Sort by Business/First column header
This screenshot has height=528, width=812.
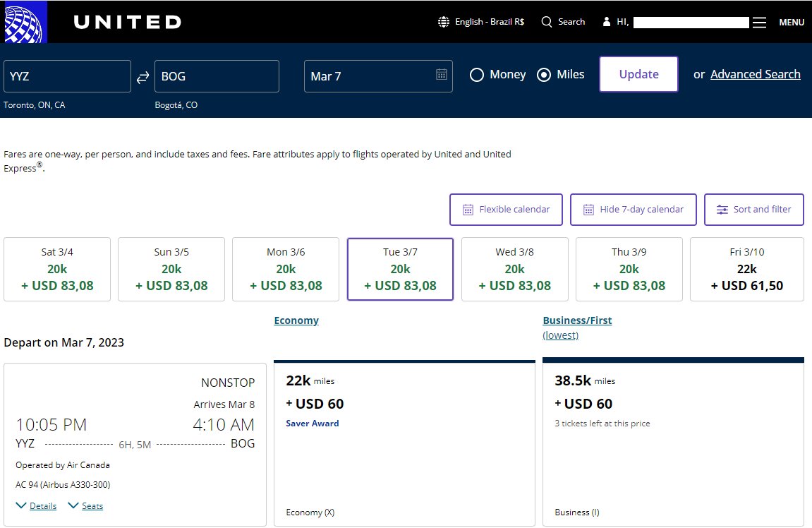coord(577,320)
